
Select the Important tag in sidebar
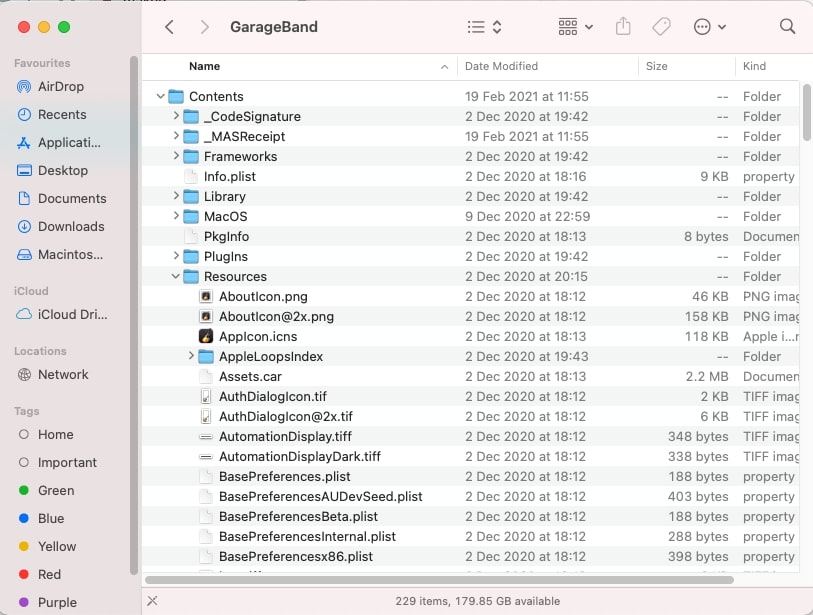click(57, 463)
